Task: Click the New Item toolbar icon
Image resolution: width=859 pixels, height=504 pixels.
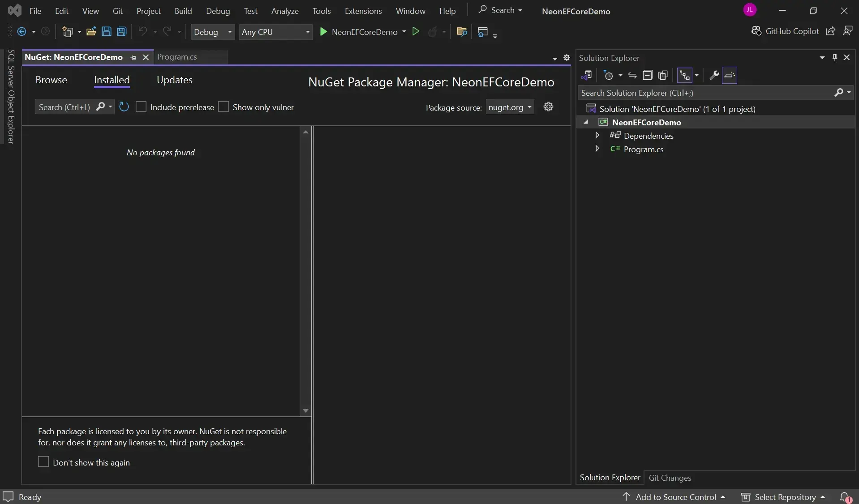Action: pyautogui.click(x=68, y=31)
